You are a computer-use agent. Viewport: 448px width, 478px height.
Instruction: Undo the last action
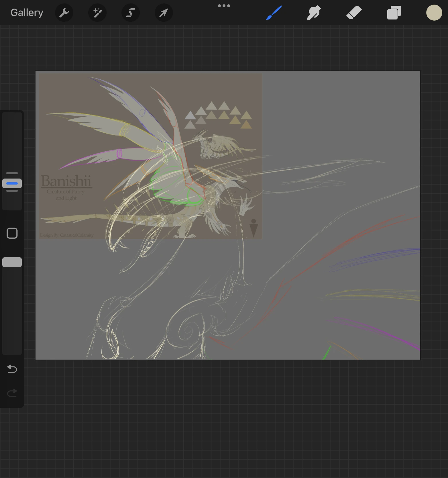click(12, 369)
